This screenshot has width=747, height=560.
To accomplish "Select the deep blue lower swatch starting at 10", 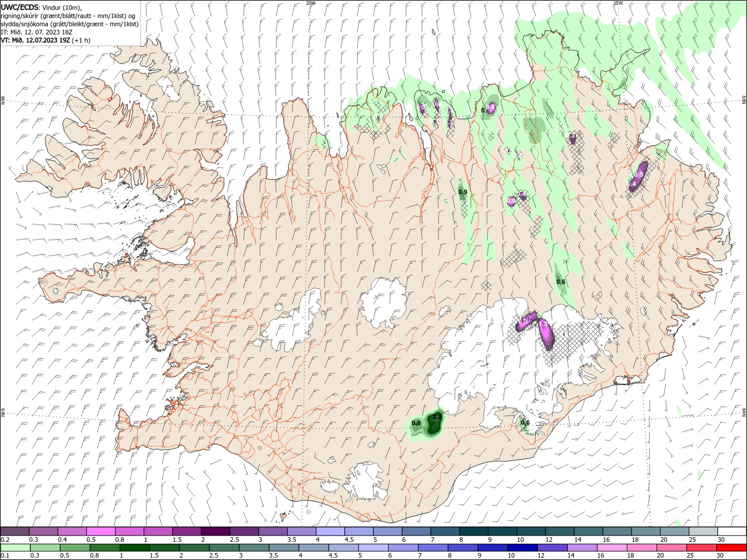I will (522, 548).
